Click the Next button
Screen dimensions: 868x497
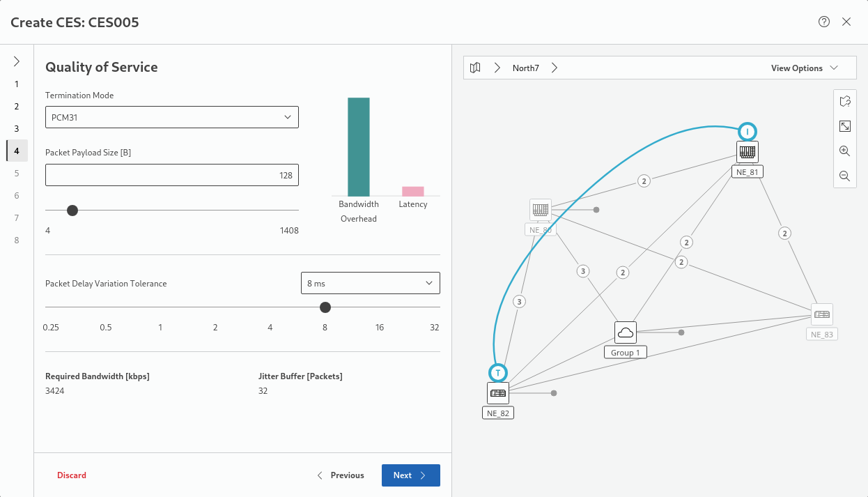410,475
